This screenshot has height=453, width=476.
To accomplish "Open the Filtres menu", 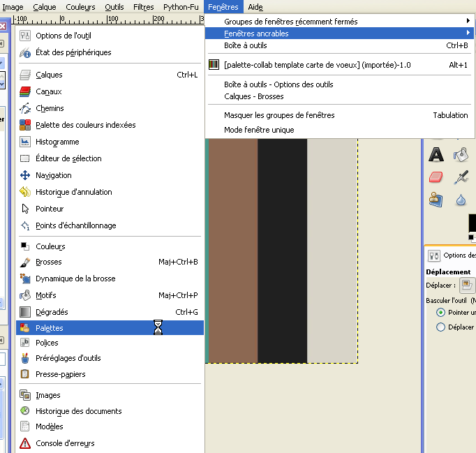I will click(x=143, y=7).
